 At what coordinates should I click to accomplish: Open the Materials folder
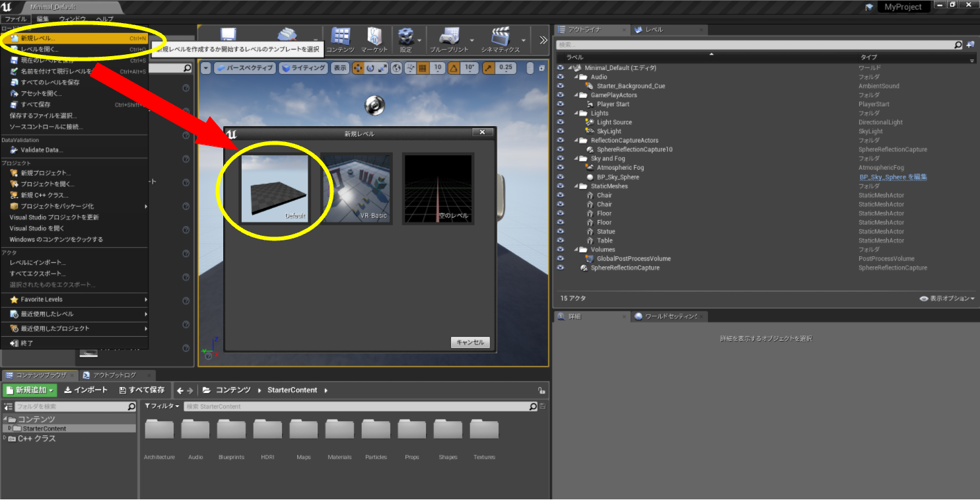339,439
